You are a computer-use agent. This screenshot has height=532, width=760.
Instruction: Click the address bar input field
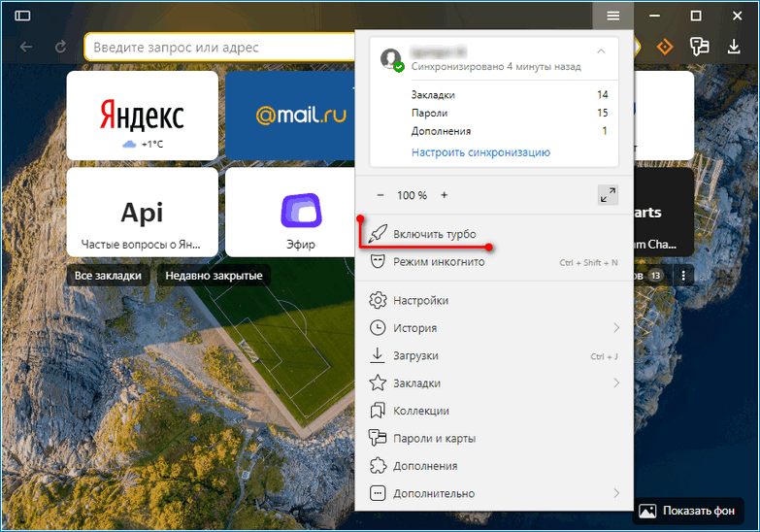point(218,48)
